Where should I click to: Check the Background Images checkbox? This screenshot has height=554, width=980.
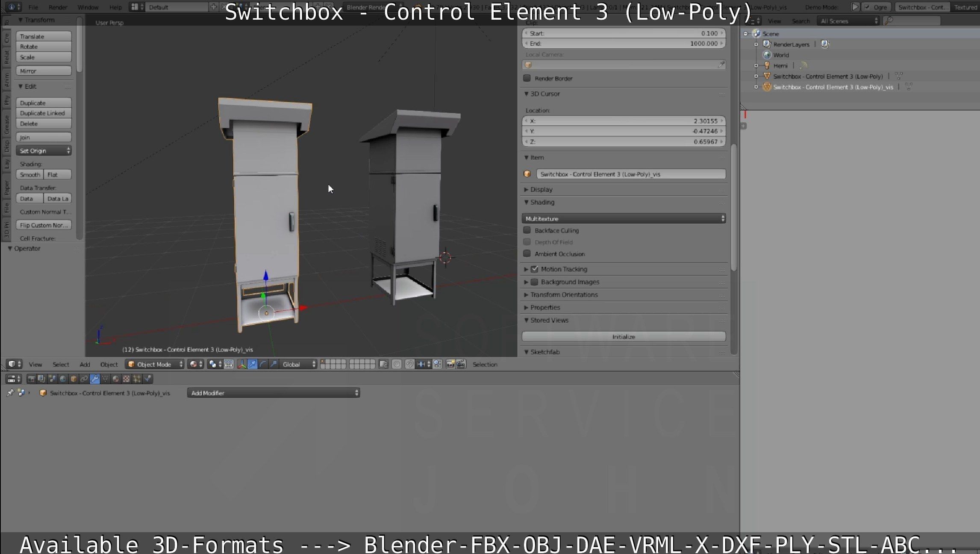click(534, 282)
